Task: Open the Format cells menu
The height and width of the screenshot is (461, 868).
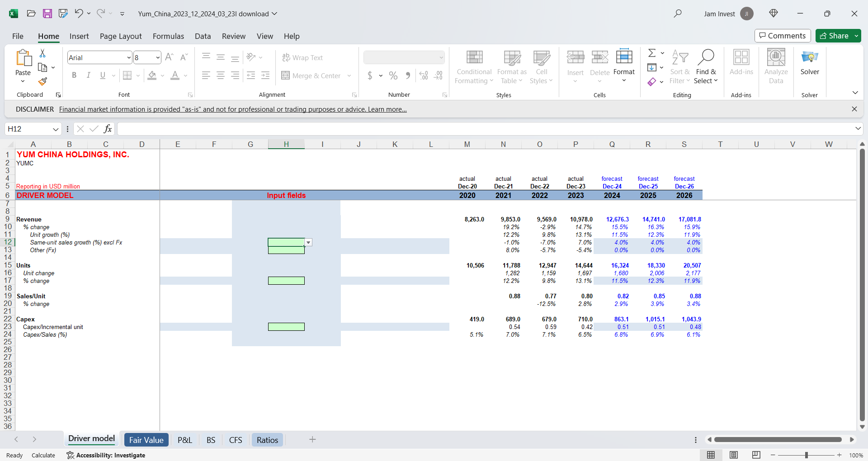Action: click(624, 66)
